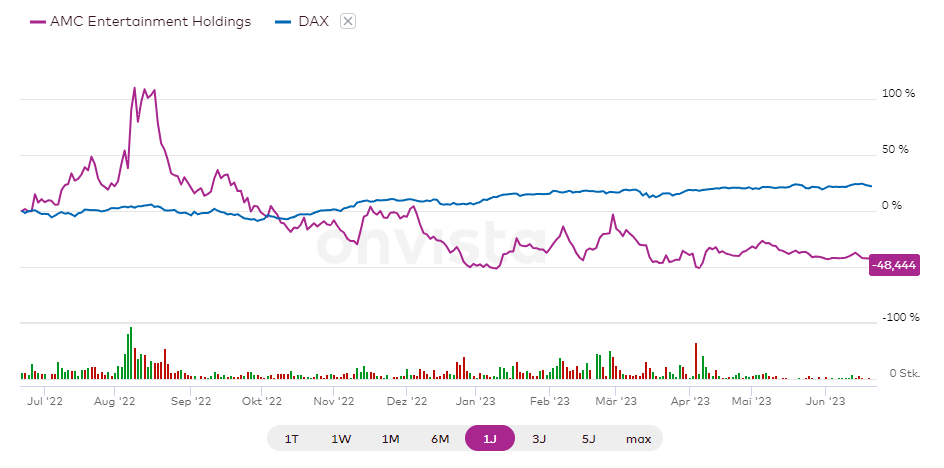Show the 6M chart period
Screen dimensions: 944x468
440,439
